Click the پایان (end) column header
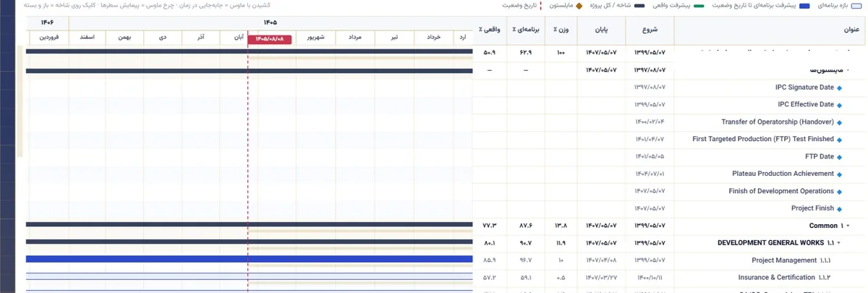Screen dimensions: 868x293 click(x=602, y=31)
